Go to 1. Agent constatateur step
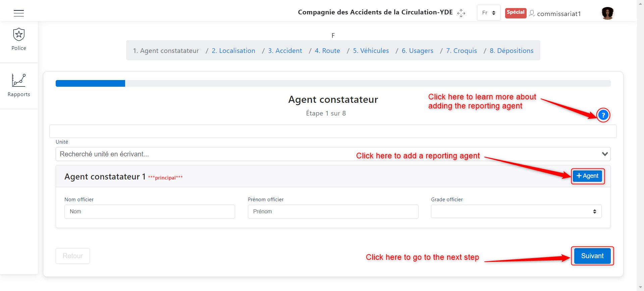The height and width of the screenshot is (291, 644). [x=166, y=51]
